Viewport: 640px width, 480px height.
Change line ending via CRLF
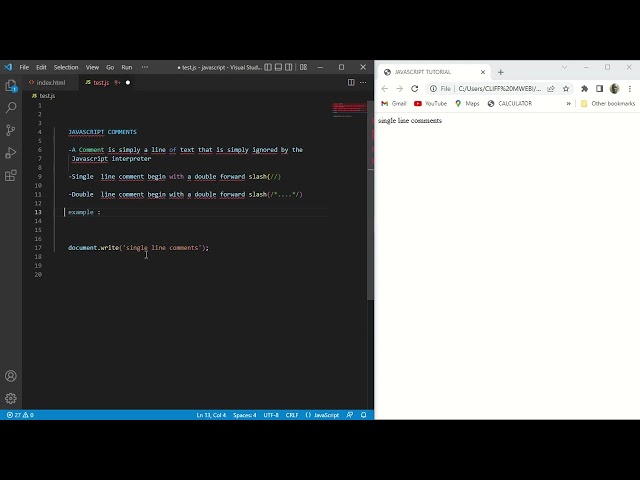tap(292, 415)
